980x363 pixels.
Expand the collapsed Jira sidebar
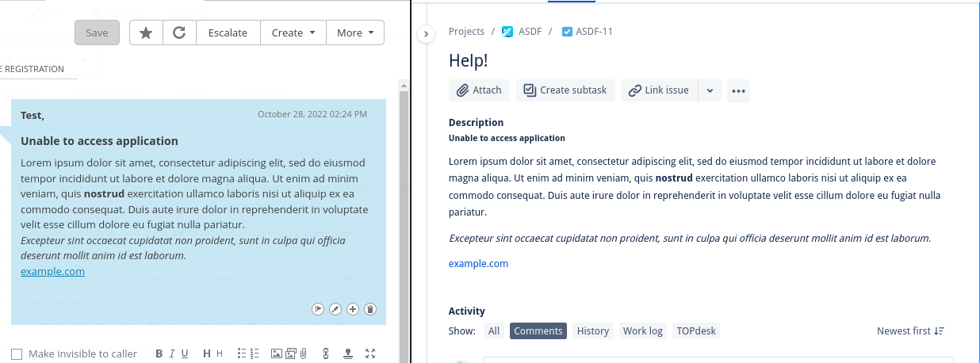click(x=426, y=34)
